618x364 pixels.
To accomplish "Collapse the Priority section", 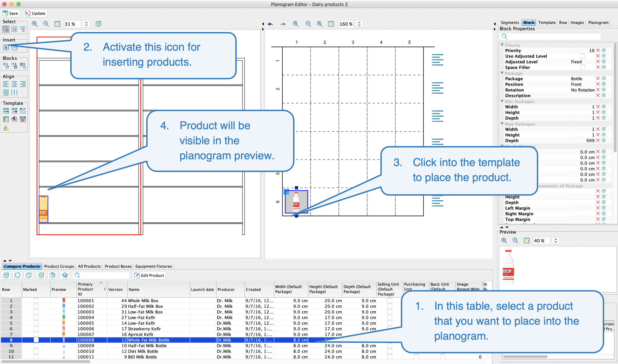I will [x=502, y=45].
